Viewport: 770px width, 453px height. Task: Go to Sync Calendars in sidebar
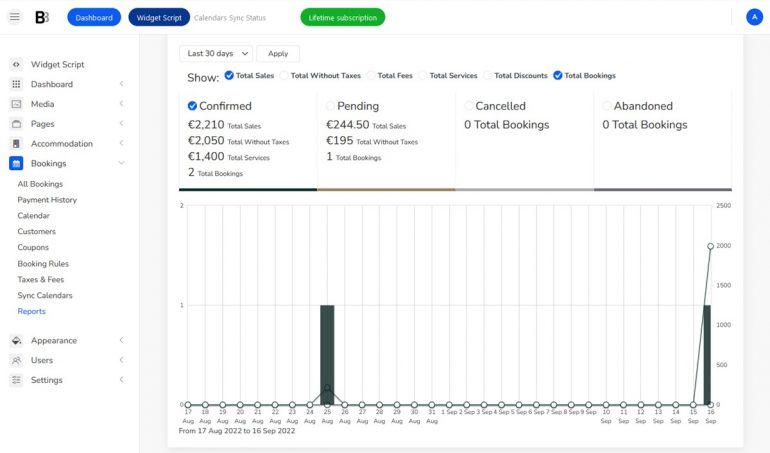[x=45, y=296]
